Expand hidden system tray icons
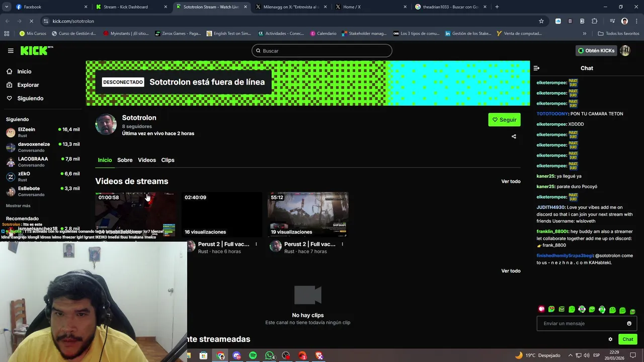Viewport: 644px width, 362px height. click(x=570, y=355)
